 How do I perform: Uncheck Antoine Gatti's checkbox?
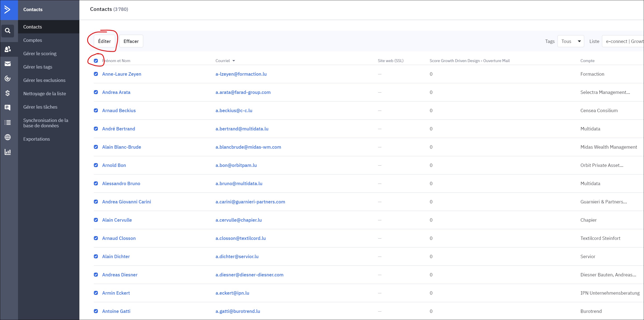pyautogui.click(x=96, y=311)
